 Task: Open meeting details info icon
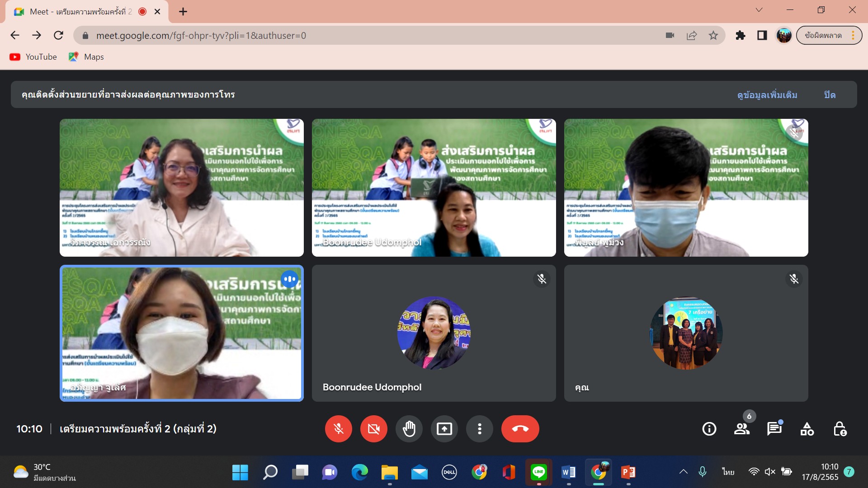[709, 428]
